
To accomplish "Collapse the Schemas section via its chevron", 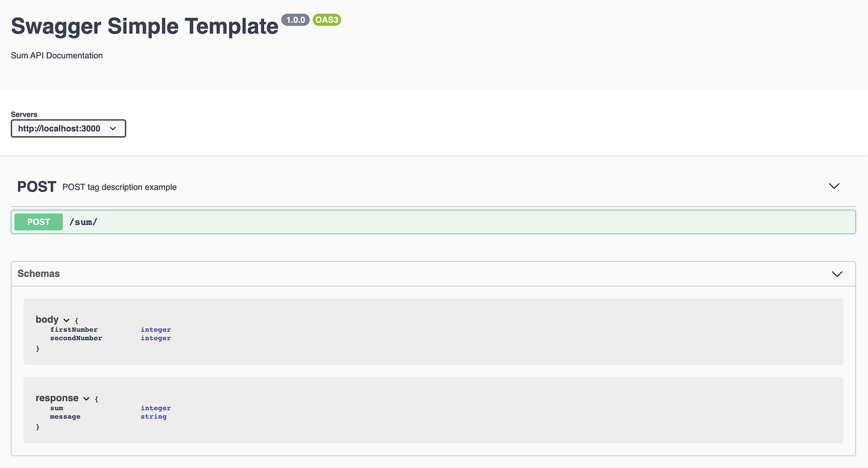I will 837,273.
